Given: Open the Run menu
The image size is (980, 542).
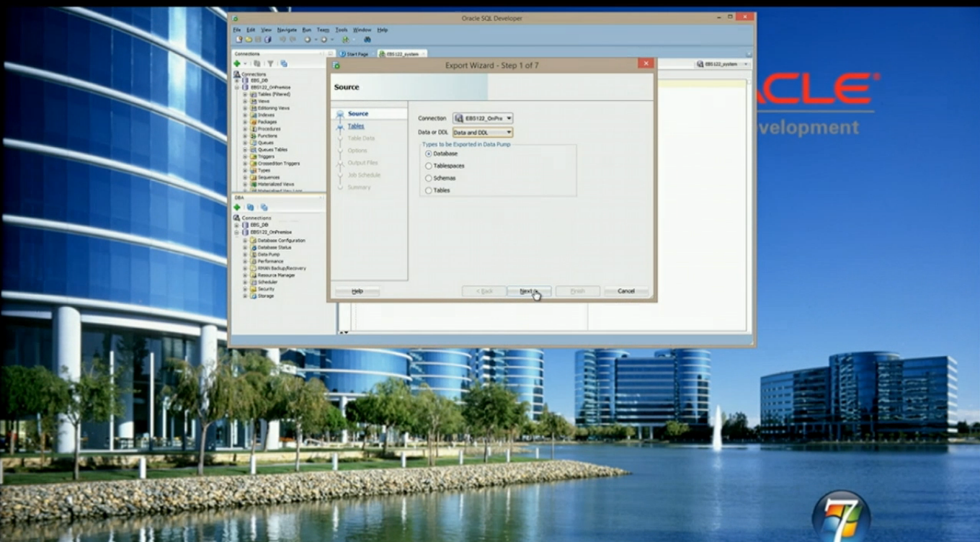Looking at the screenshot, I should tap(307, 30).
